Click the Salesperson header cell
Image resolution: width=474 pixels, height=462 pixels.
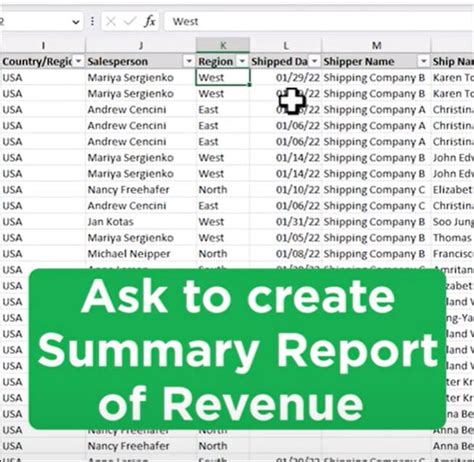coord(141,61)
